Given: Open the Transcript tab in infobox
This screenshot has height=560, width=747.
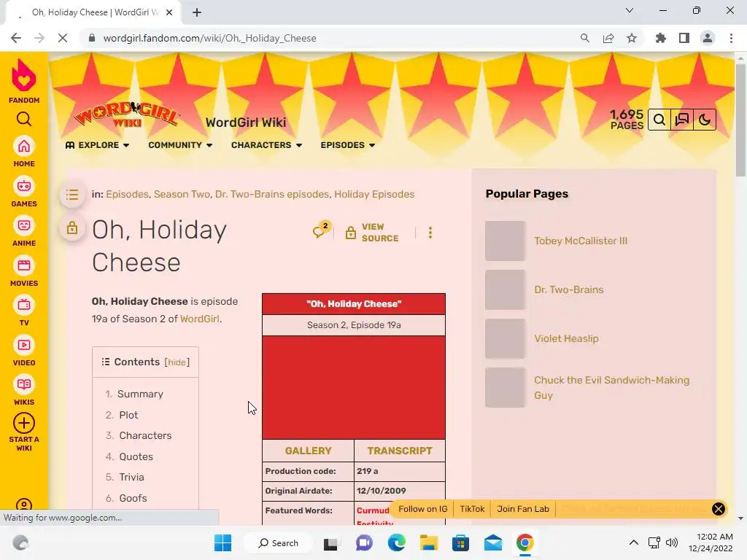Looking at the screenshot, I should point(400,451).
